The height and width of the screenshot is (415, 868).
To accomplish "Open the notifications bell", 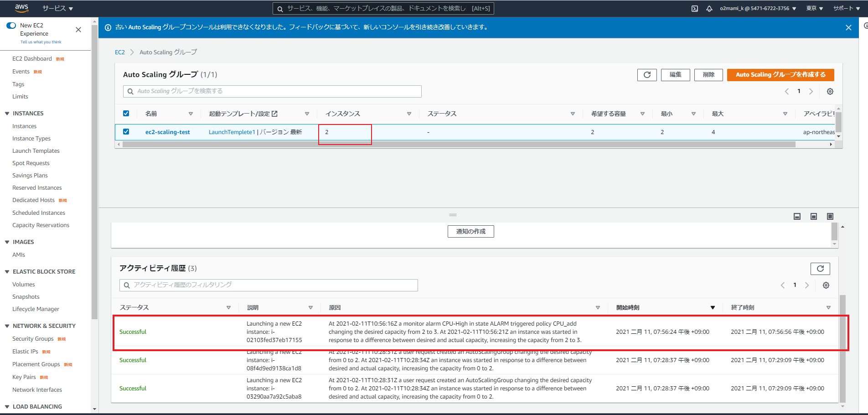I will click(709, 9).
